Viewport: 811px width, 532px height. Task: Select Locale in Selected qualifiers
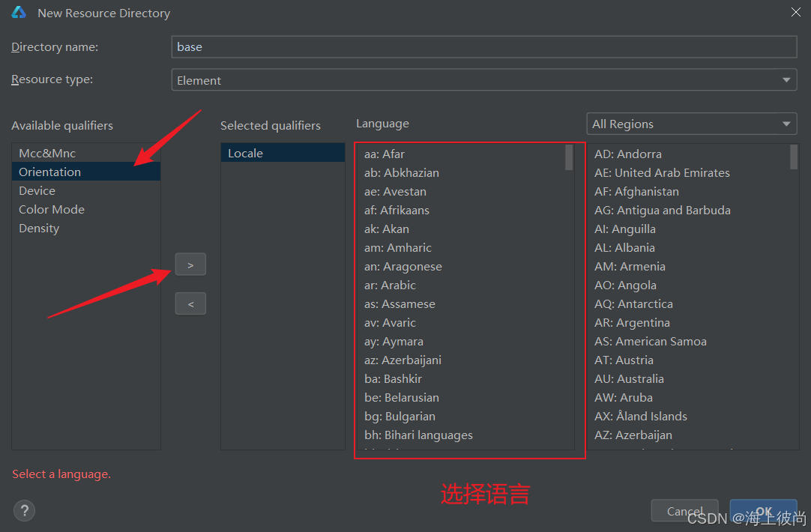click(283, 153)
